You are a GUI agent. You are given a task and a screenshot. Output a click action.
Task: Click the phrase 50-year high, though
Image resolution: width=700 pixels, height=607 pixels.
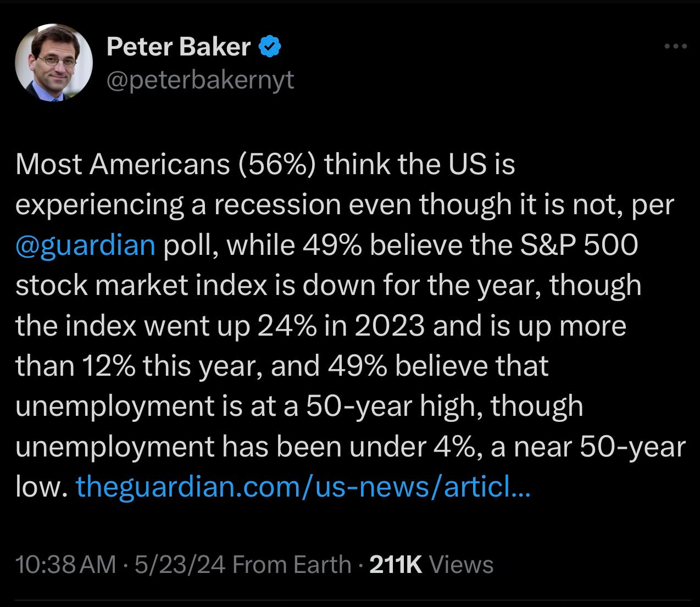point(445,406)
